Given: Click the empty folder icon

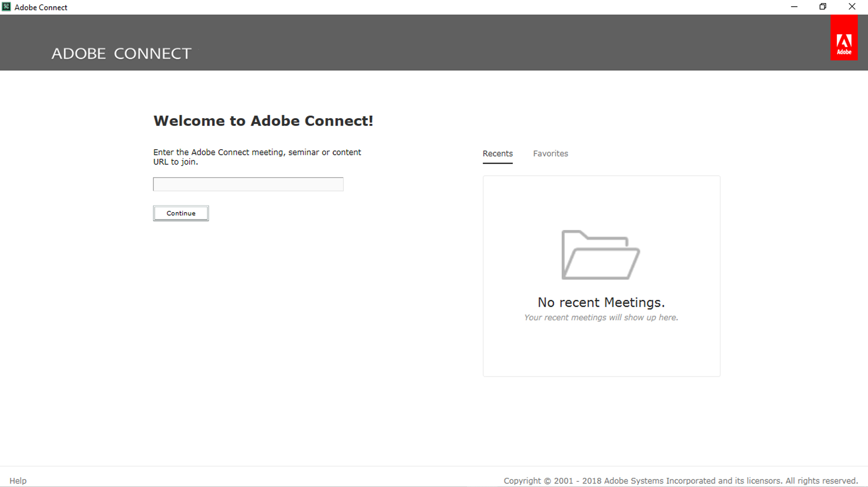Looking at the screenshot, I should tap(601, 255).
